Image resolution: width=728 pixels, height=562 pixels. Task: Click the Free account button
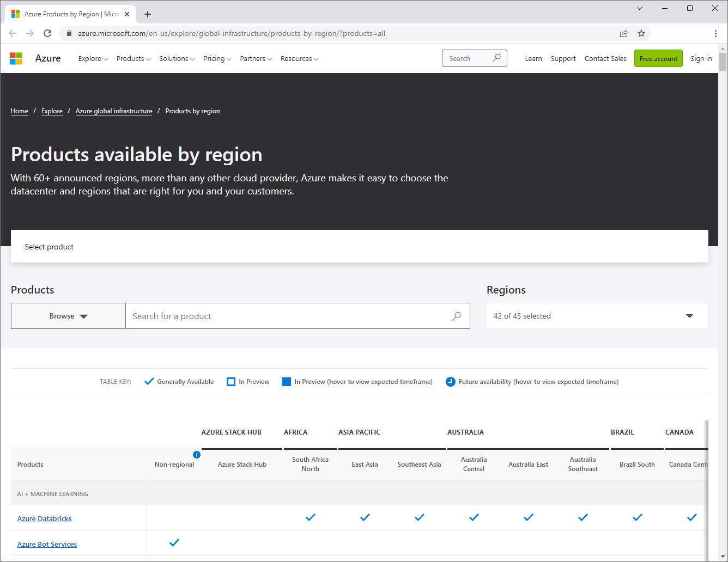tap(658, 58)
